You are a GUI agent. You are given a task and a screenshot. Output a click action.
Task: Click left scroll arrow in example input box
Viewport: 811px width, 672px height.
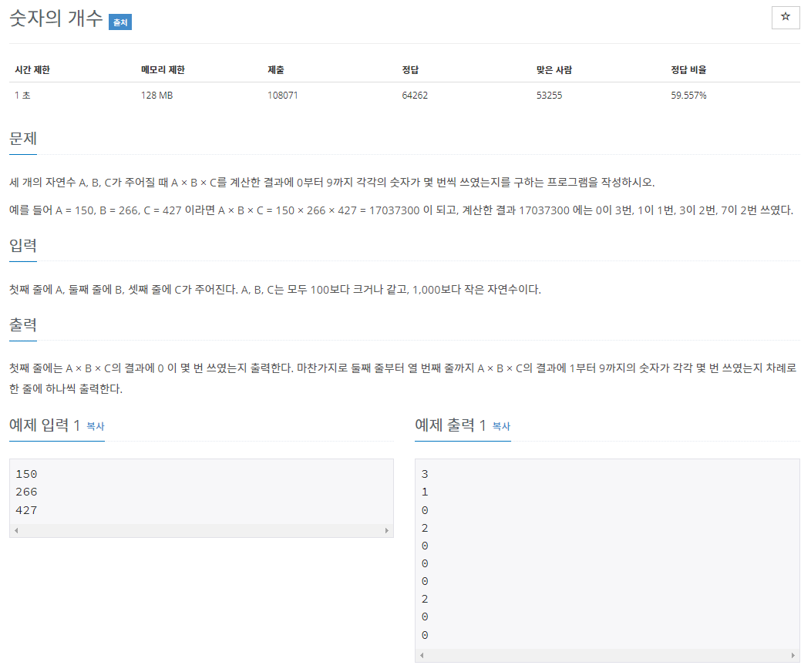(16, 530)
